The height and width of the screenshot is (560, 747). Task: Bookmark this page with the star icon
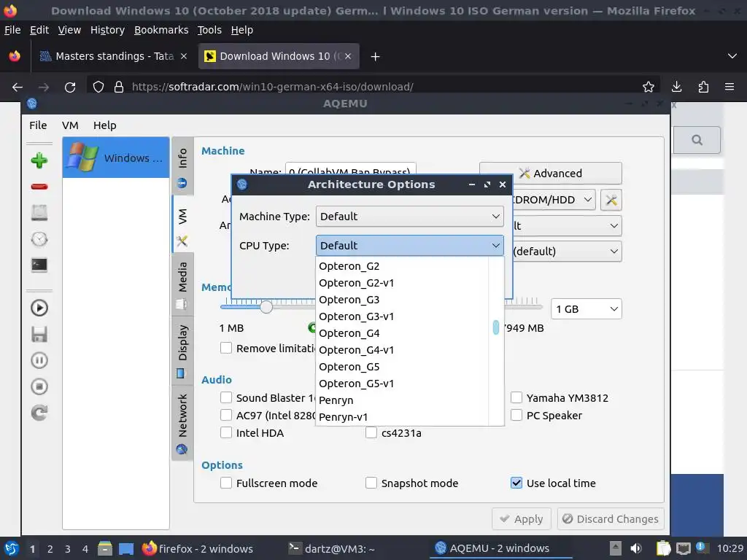pos(648,87)
